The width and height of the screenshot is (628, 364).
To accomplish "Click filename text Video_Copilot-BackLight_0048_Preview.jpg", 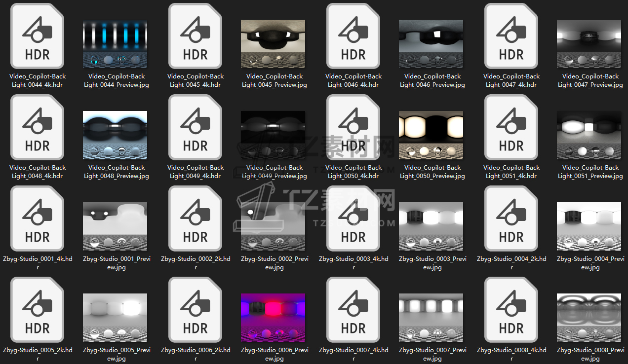I will (x=117, y=172).
